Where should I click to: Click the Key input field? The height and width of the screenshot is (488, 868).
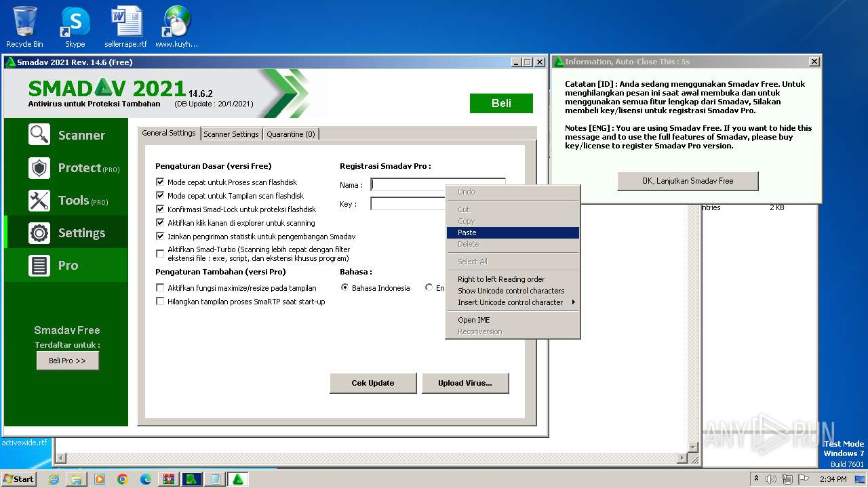[x=408, y=203]
